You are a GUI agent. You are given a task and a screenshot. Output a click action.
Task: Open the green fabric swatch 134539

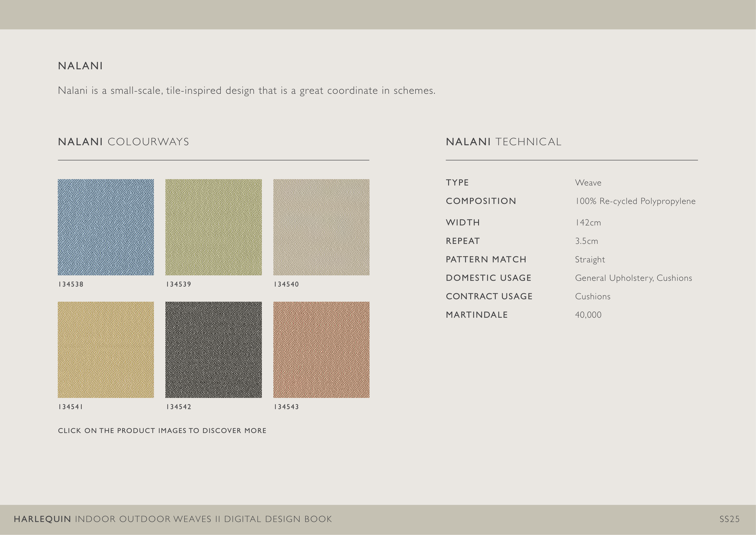coord(213,227)
